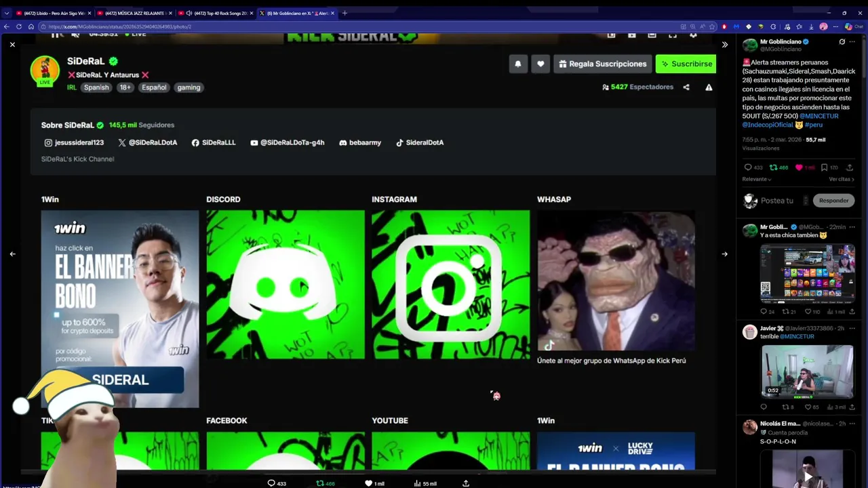Select the gaming tag
Screen dimensions: 868x488
tap(189, 87)
